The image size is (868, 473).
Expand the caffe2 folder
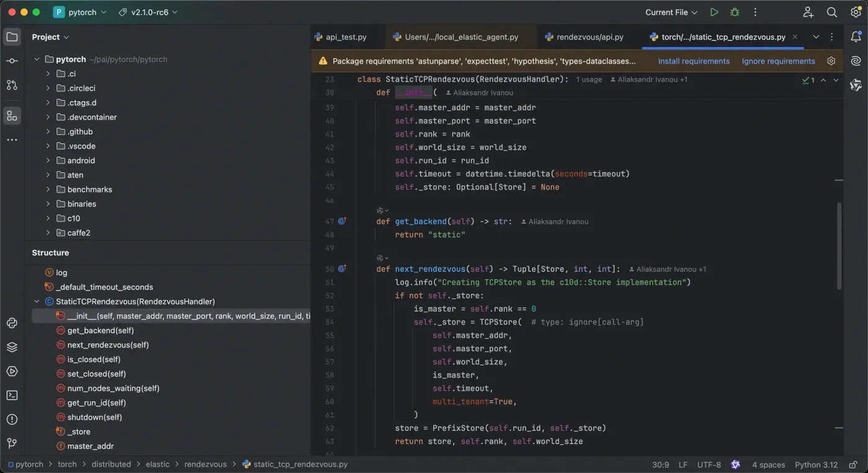[x=48, y=233]
